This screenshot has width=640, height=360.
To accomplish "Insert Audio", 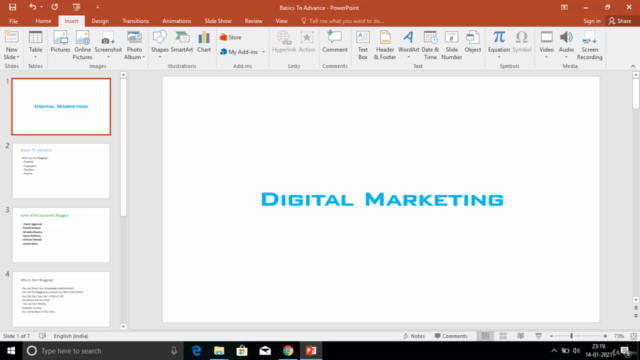I will tap(566, 44).
